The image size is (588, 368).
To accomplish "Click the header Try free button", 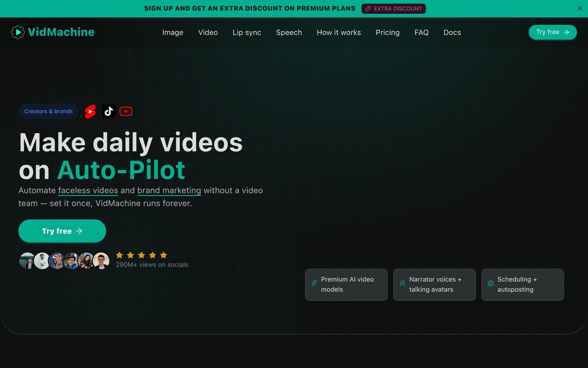I will [553, 32].
